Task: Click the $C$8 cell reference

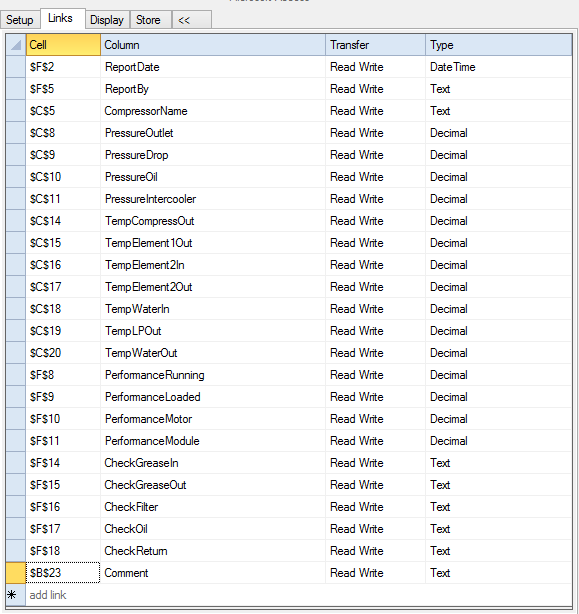Action: (x=63, y=133)
